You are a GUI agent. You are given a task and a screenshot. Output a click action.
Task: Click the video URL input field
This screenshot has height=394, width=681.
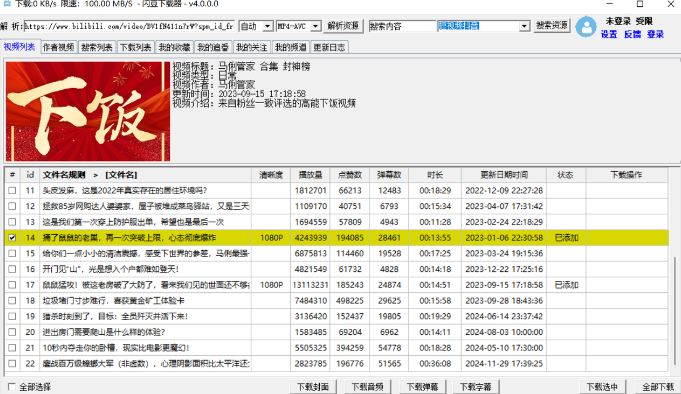(129, 26)
